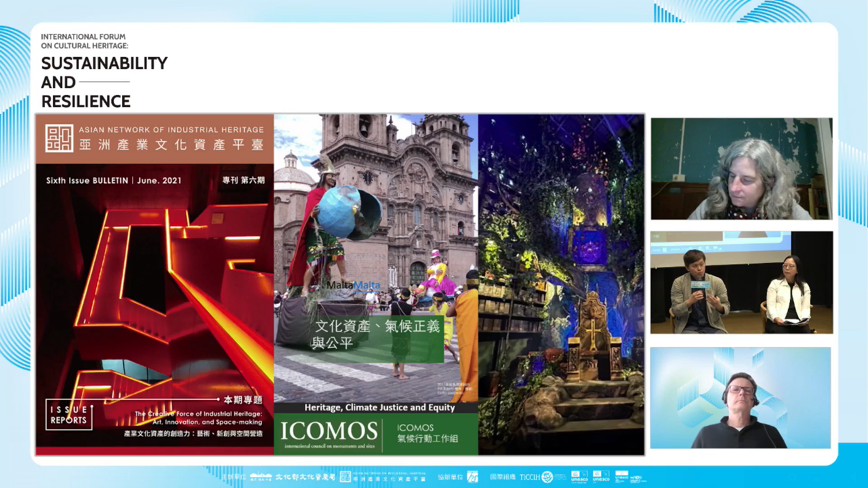Click 'international council on monuments and sites' tagline
Screen dimensions: 868x488
click(329, 446)
